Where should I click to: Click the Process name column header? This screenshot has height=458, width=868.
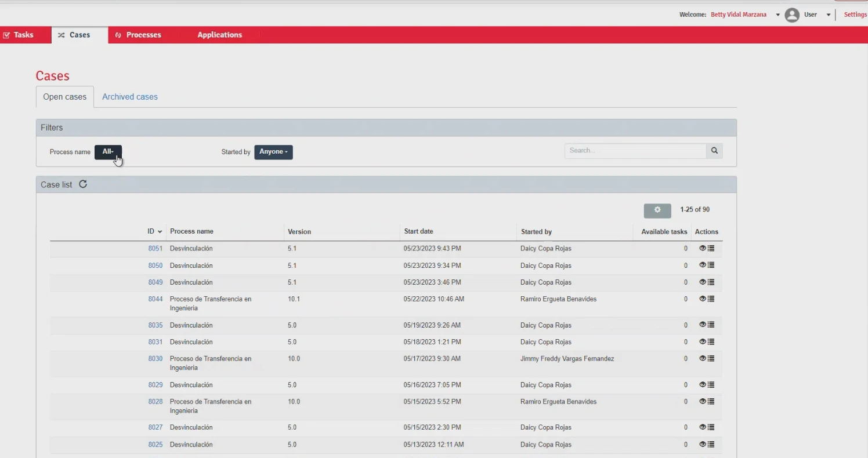coord(191,231)
